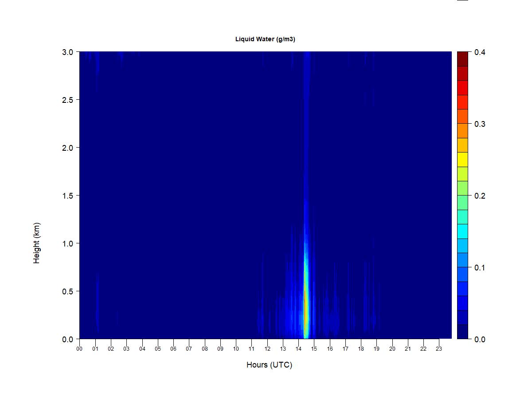This screenshot has height=399, width=532.
Task: Click hour 19 tick on the time axis
Action: 376,348
